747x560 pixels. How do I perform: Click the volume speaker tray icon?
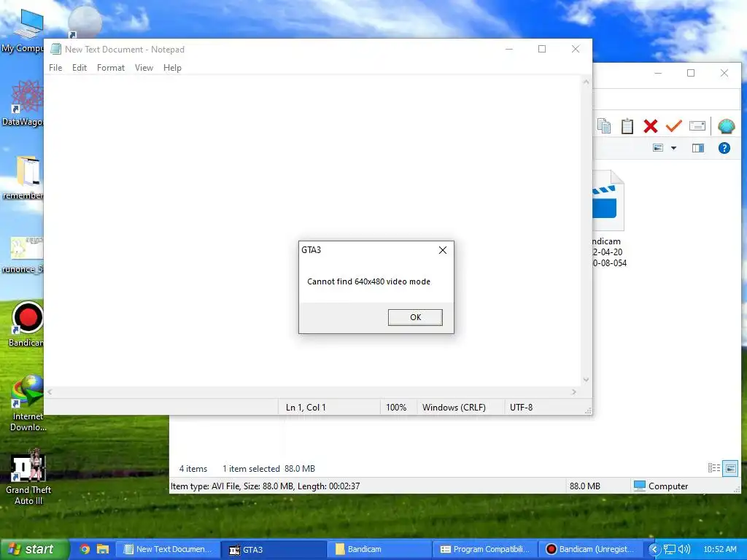click(x=684, y=550)
